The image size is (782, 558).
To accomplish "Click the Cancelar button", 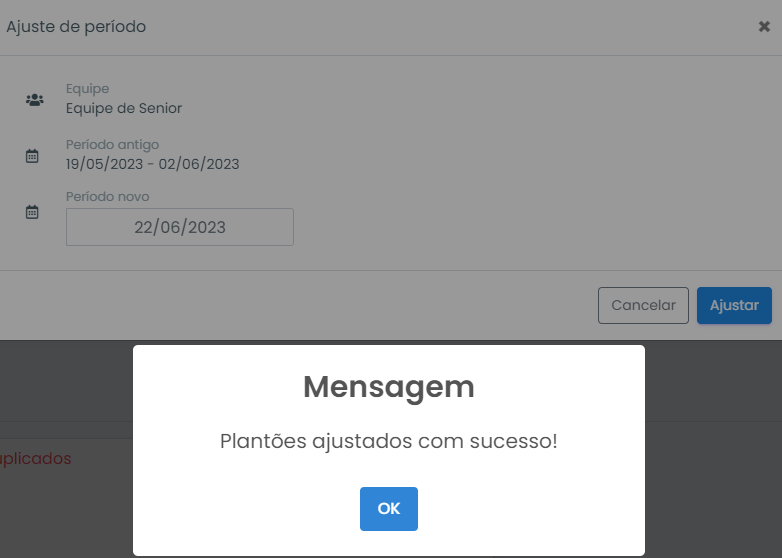I will 643,305.
